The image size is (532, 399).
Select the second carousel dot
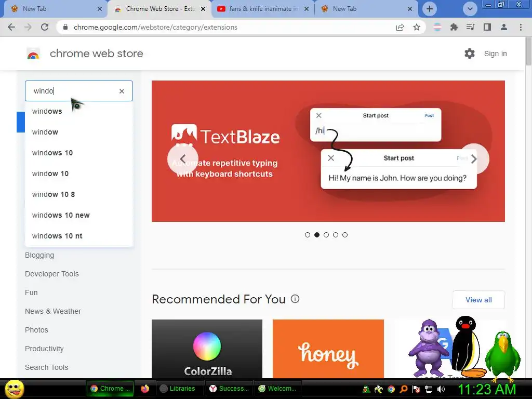(x=317, y=235)
